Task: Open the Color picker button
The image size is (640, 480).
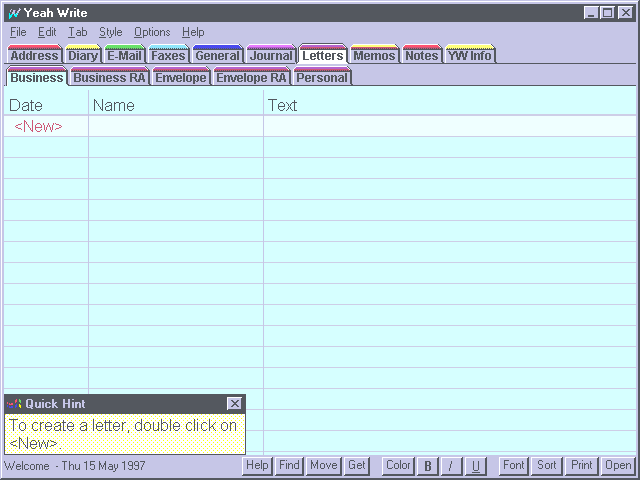Action: [x=398, y=466]
